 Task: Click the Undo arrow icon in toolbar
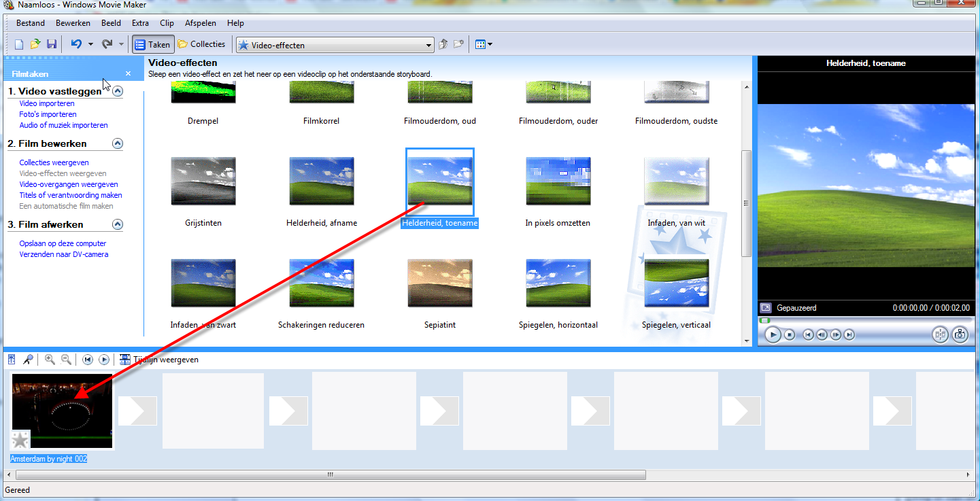coord(75,45)
